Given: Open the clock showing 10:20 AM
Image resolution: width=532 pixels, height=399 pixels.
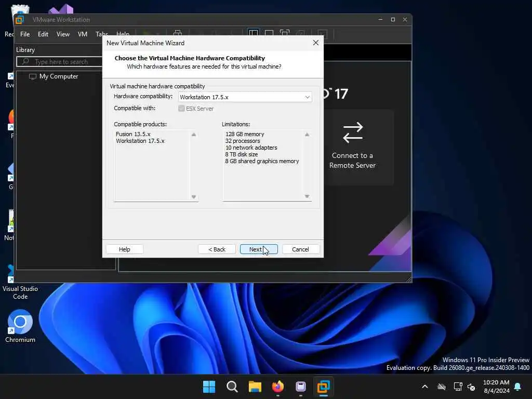Looking at the screenshot, I should [x=496, y=387].
